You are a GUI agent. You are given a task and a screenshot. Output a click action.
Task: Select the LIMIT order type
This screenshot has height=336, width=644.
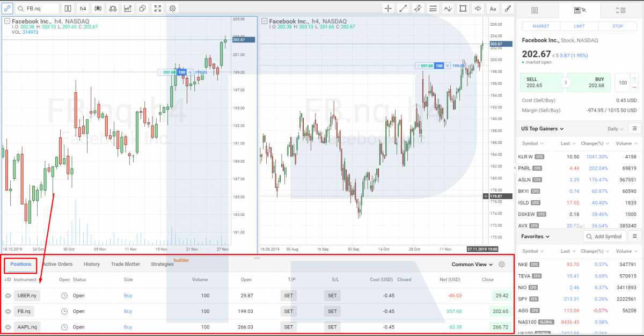[x=579, y=26]
